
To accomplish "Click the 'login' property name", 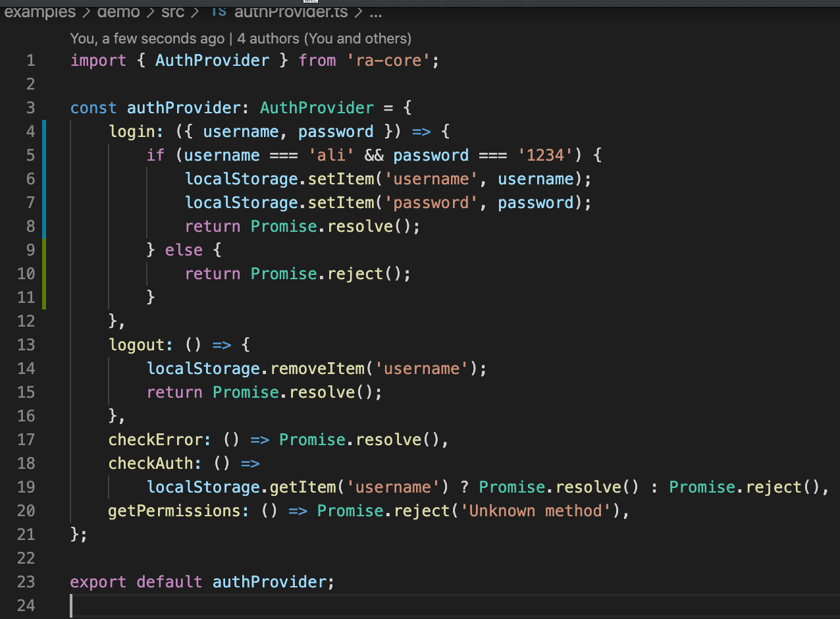I will click(x=132, y=132).
